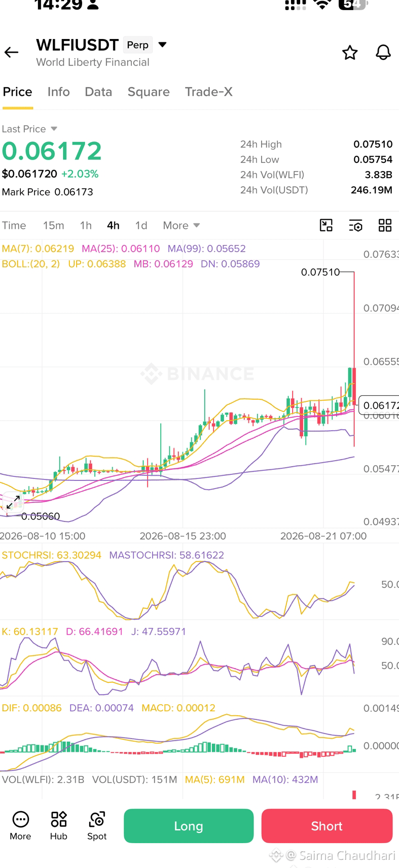Open More timeframes dropdown
Screen dimensions: 399x868
(x=181, y=225)
